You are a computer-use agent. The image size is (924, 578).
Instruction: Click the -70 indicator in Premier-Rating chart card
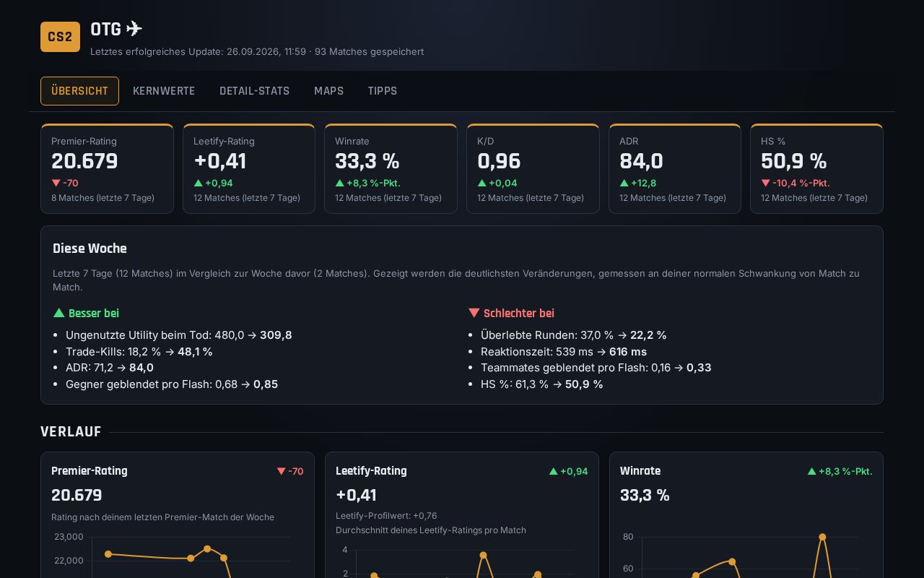click(x=290, y=471)
